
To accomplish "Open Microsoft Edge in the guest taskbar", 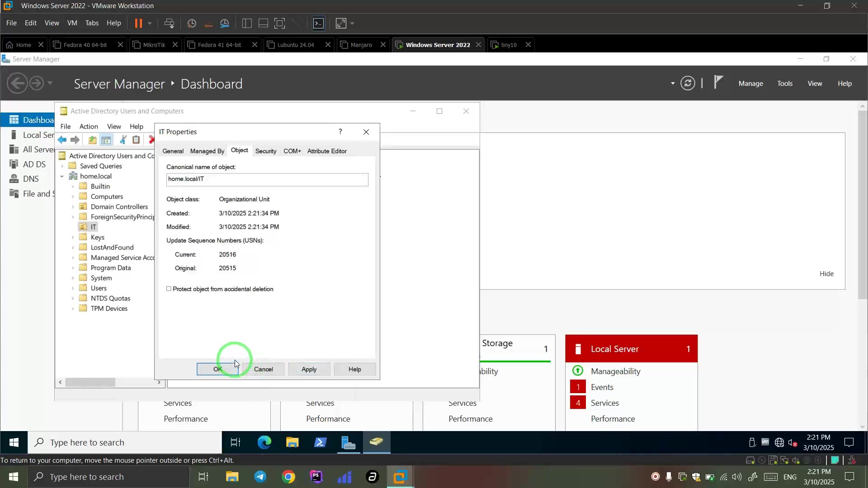I will tap(264, 442).
